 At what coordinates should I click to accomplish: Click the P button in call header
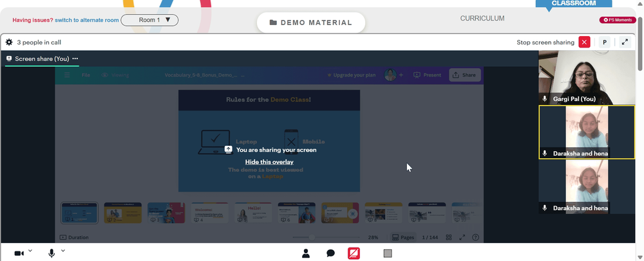point(605,42)
